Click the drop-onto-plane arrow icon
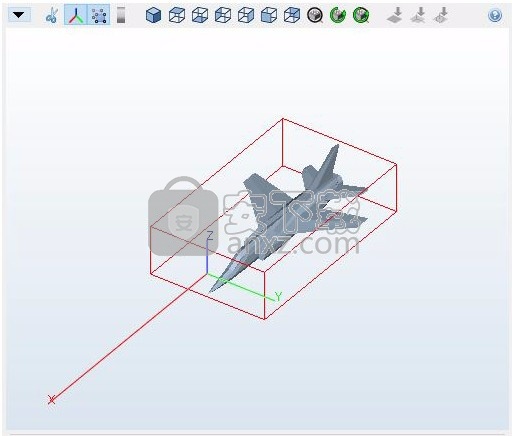 click(395, 15)
